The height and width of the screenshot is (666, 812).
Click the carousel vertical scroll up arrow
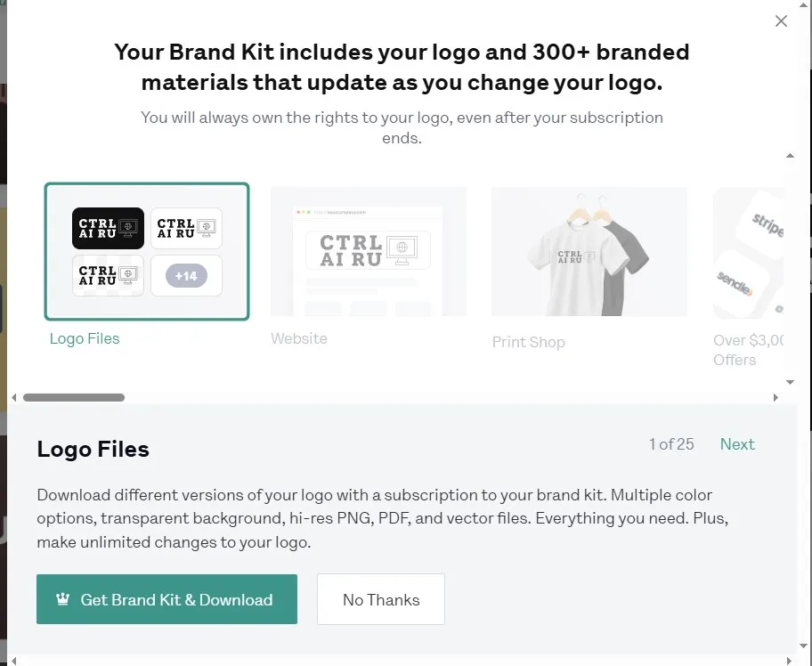pos(790,155)
